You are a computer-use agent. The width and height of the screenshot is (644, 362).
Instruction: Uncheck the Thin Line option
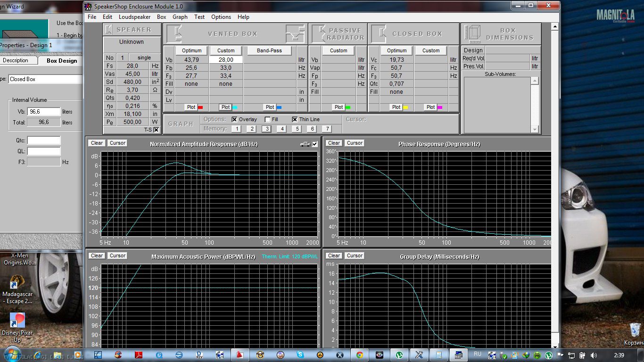pos(295,120)
